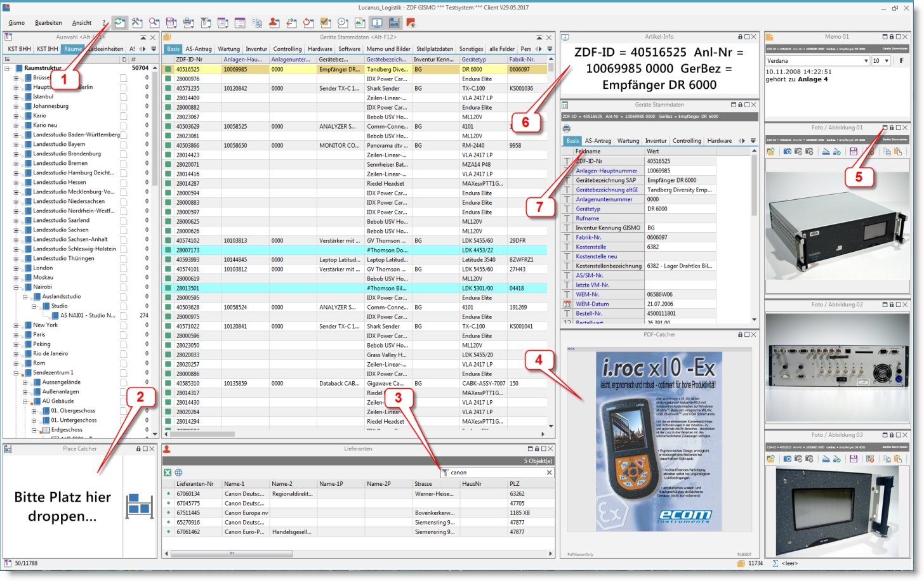Expand the Istanbul tree node
This screenshot has height=581, width=924.
pyautogui.click(x=16, y=97)
